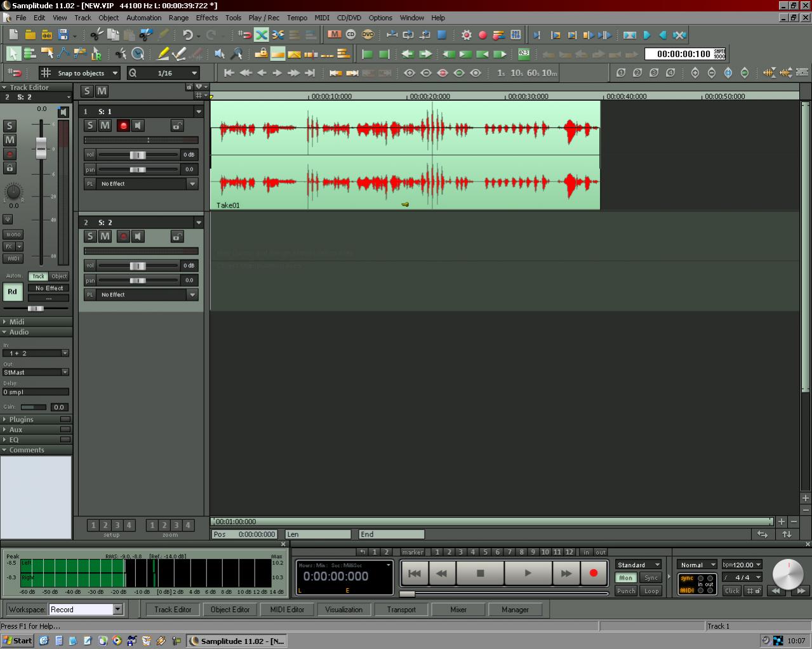Open the mixer via the M toolbar icon
This screenshot has height=649, width=812.
(x=334, y=34)
